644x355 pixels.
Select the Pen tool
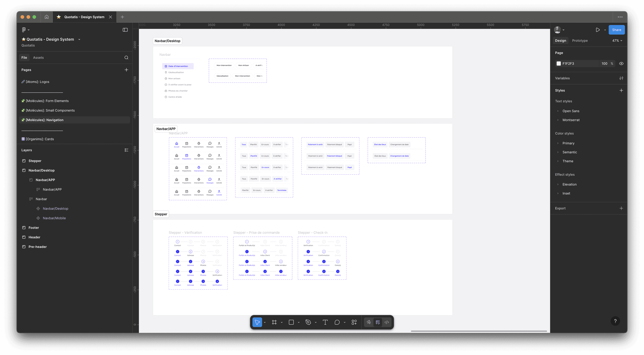308,322
